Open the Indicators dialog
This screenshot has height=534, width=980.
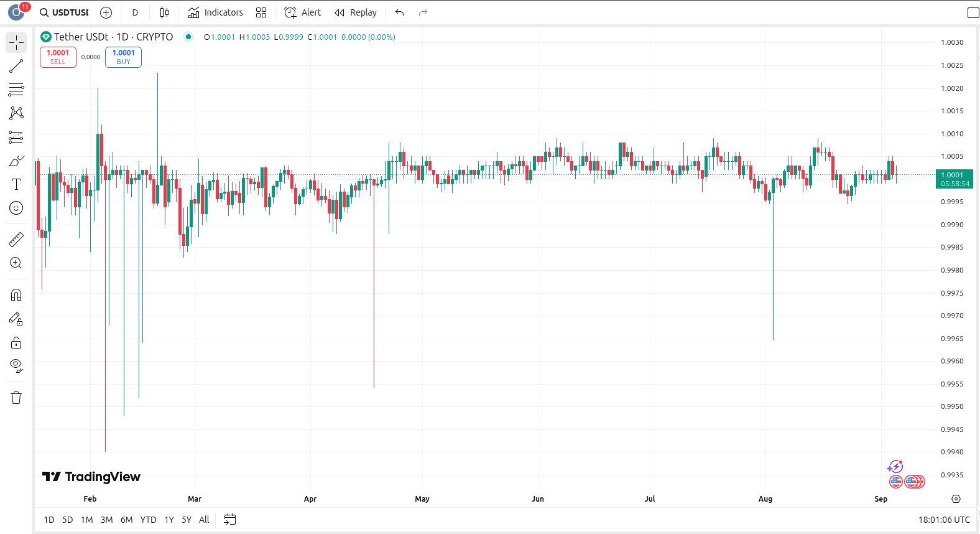[216, 12]
